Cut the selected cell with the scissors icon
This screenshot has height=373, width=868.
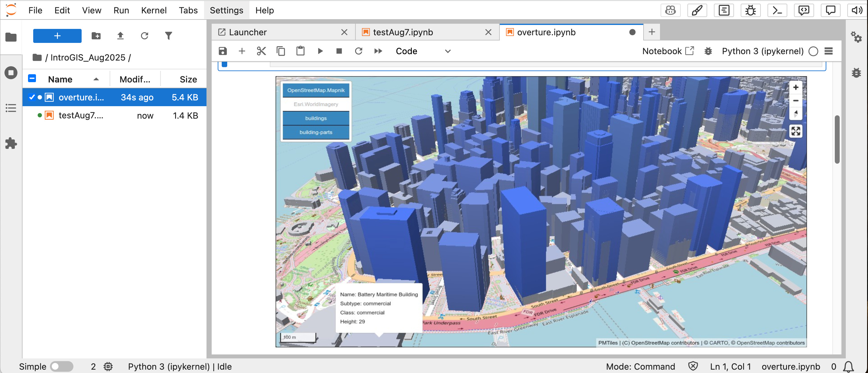click(261, 51)
